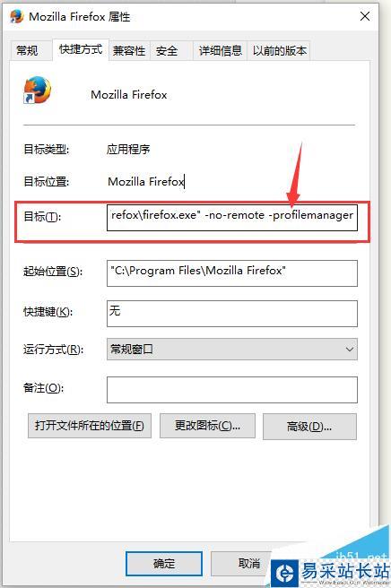Expand the 运行方式 dropdown arrow
This screenshot has height=588, width=391.
[x=350, y=350]
